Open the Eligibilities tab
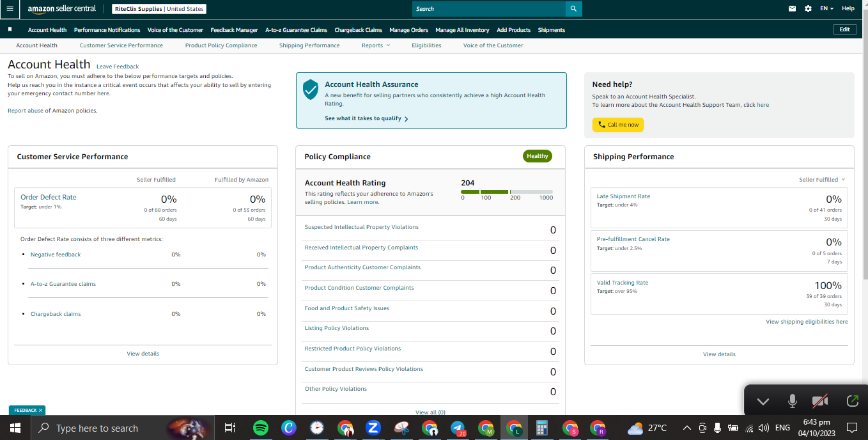This screenshot has width=868, height=440. [426, 45]
